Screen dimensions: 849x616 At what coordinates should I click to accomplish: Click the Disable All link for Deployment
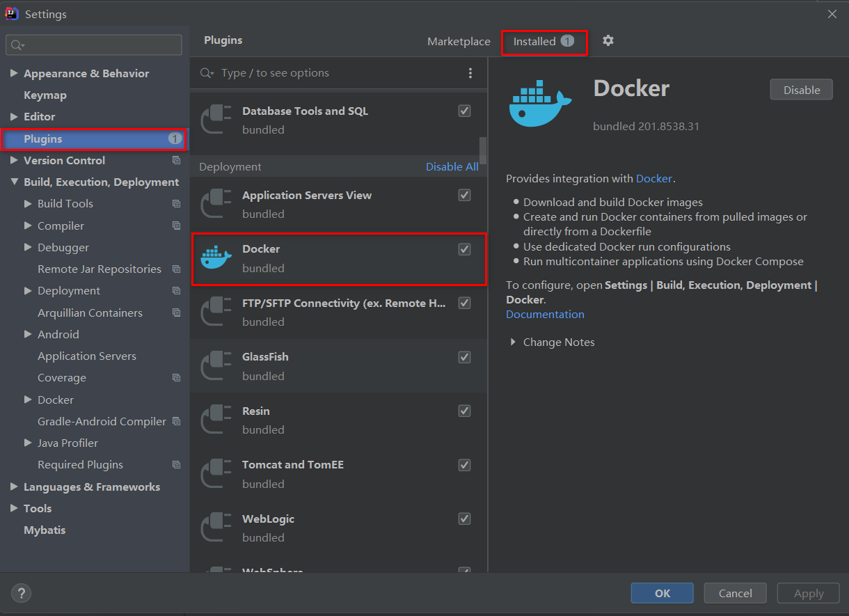pyautogui.click(x=452, y=167)
